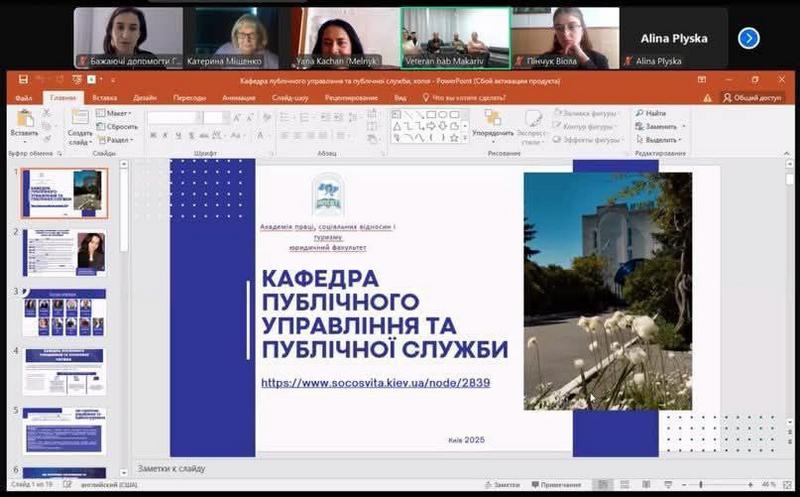This screenshot has height=497, width=800.
Task: Switch to normal view in the status bar
Action: pos(603,484)
